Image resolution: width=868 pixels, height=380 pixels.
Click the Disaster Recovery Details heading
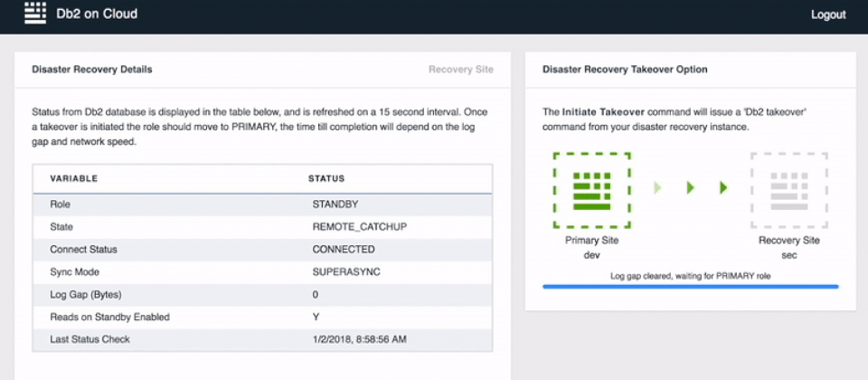pyautogui.click(x=91, y=70)
